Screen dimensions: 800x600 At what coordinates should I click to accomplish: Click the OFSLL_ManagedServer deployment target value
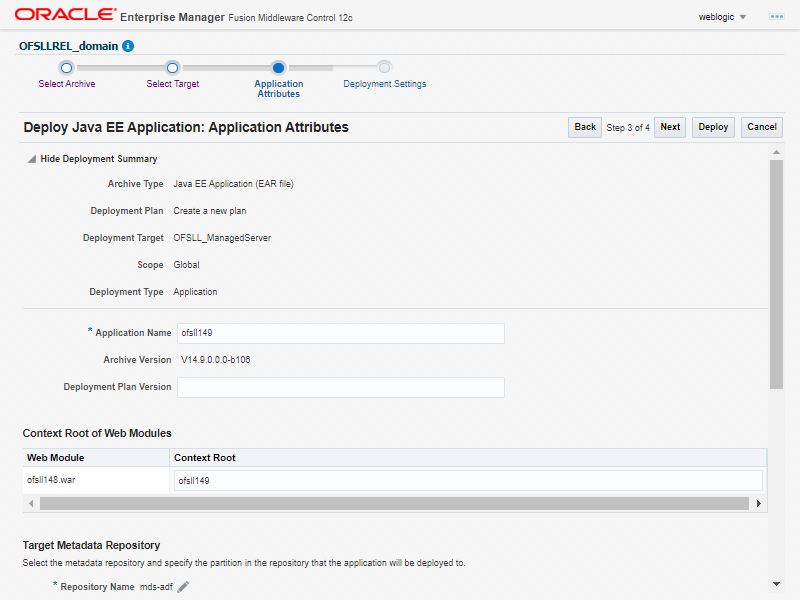(222, 238)
